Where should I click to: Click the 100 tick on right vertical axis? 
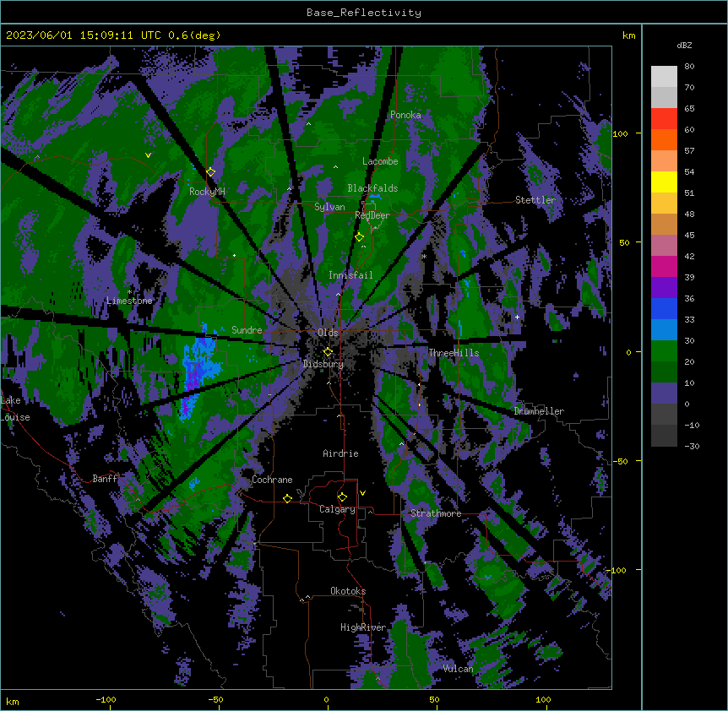(620, 133)
